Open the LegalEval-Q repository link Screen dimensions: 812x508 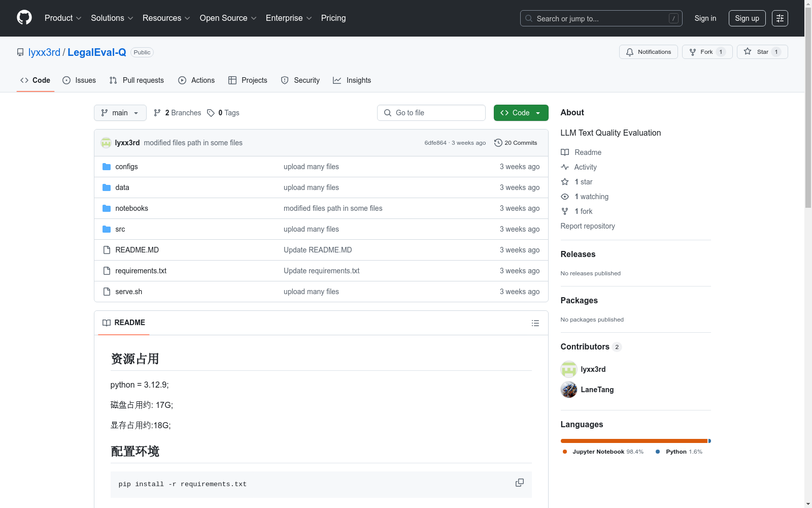click(97, 52)
